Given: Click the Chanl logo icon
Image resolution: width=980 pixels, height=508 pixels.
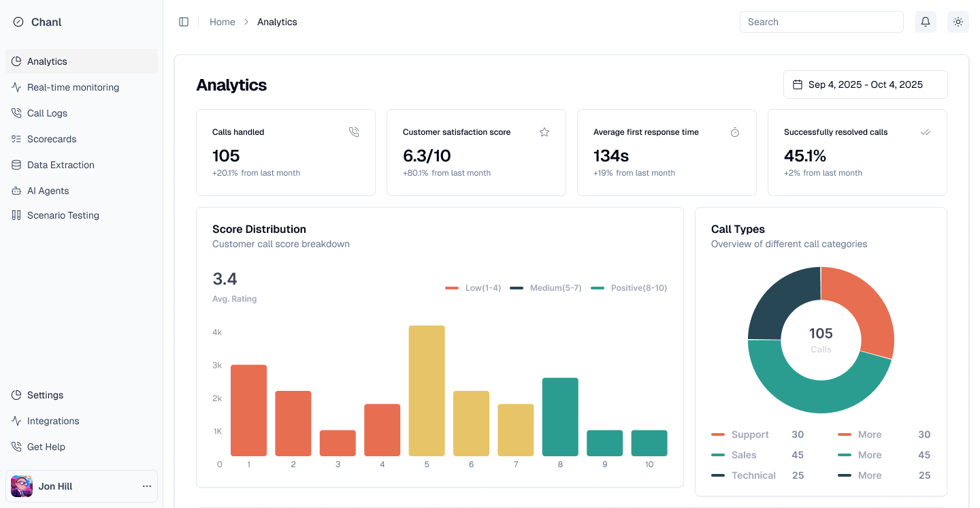Looking at the screenshot, I should coord(18,22).
